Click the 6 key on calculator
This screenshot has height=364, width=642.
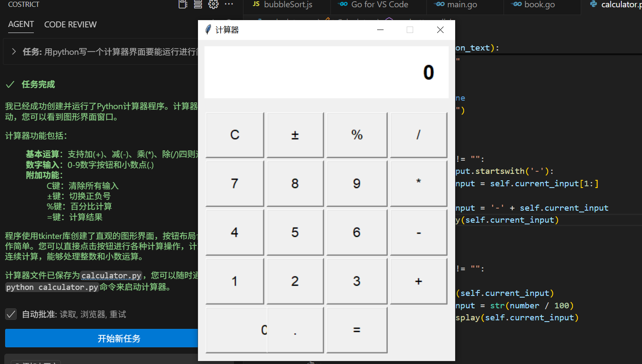[x=357, y=233]
